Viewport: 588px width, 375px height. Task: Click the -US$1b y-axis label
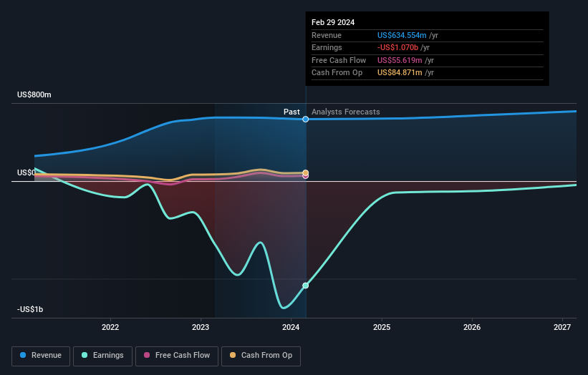(30, 309)
